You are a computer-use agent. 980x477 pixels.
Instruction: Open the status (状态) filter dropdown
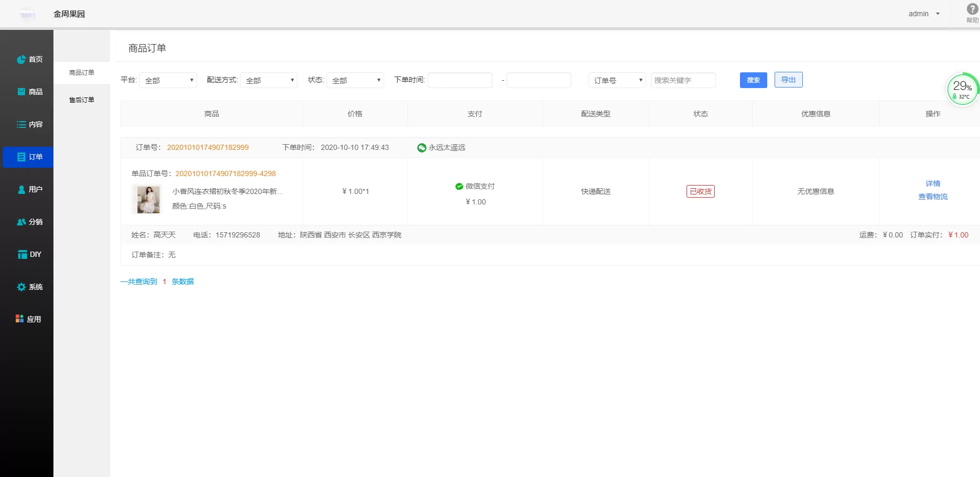pyautogui.click(x=355, y=80)
